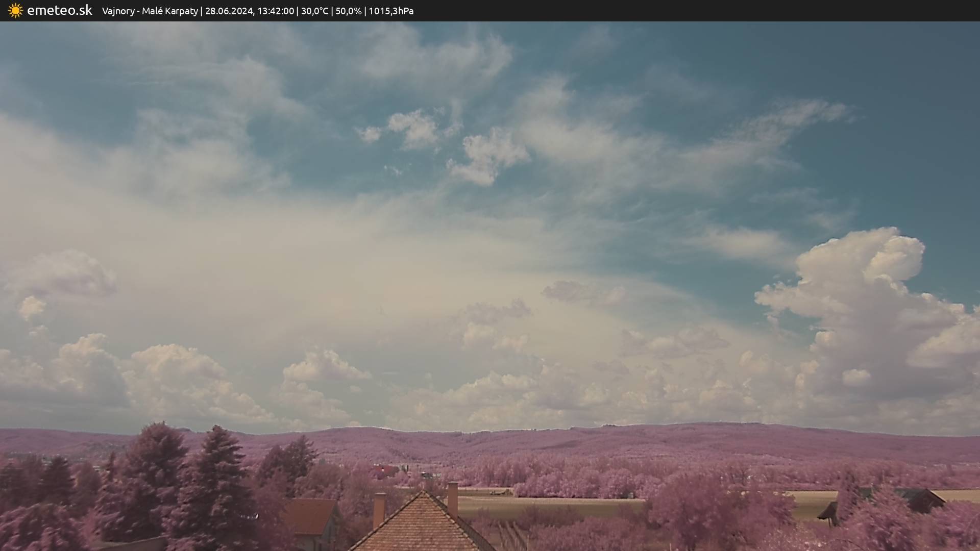The image size is (980, 551).
Task: Open the emeteo.sk site name
Action: click(x=59, y=11)
